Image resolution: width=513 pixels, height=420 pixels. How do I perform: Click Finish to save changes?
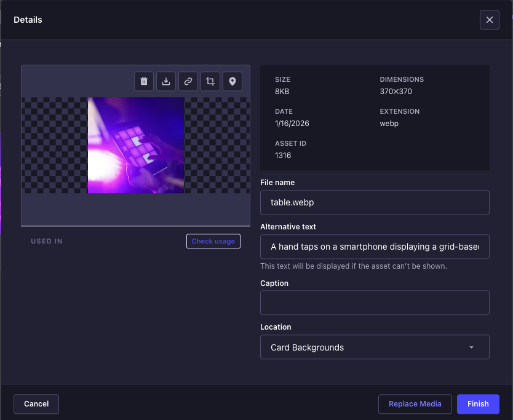point(478,404)
